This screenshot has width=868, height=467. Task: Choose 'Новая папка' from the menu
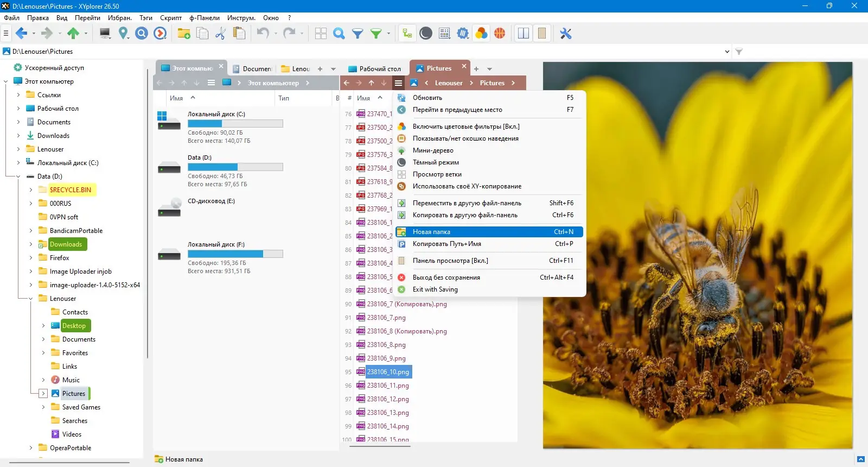pyautogui.click(x=489, y=232)
